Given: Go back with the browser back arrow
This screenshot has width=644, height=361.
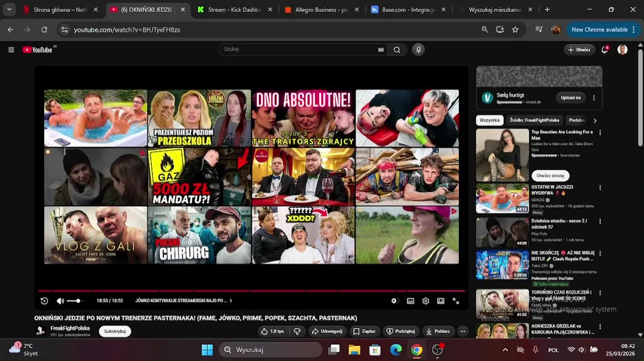Looking at the screenshot, I should (x=11, y=30).
